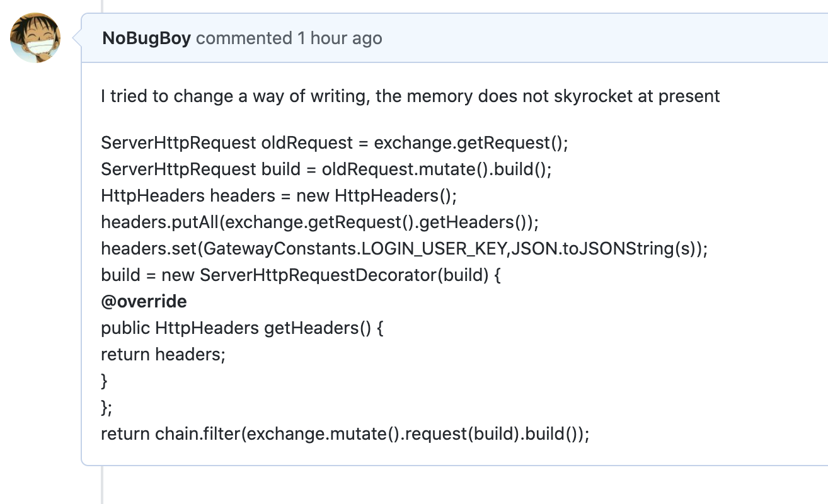Click the lone closing brace line
The height and width of the screenshot is (504, 828).
click(105, 381)
